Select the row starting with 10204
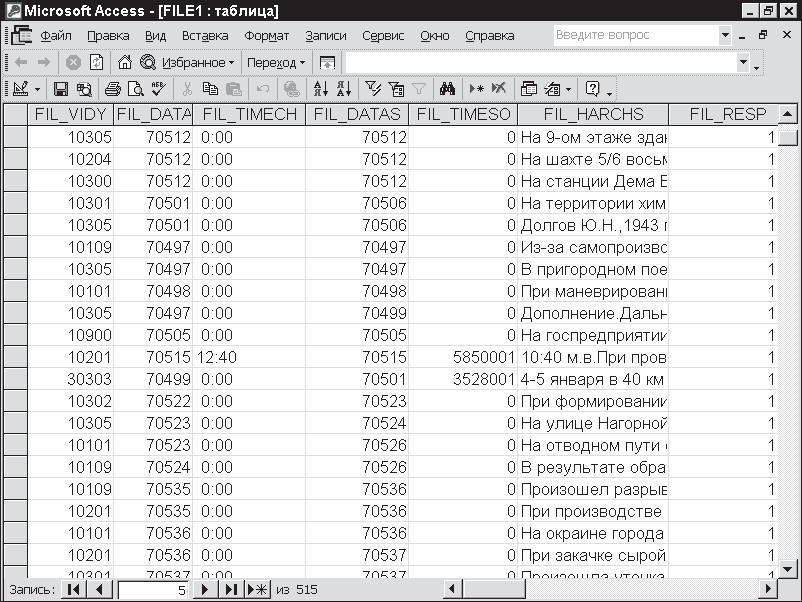802x602 pixels. pos(14,159)
